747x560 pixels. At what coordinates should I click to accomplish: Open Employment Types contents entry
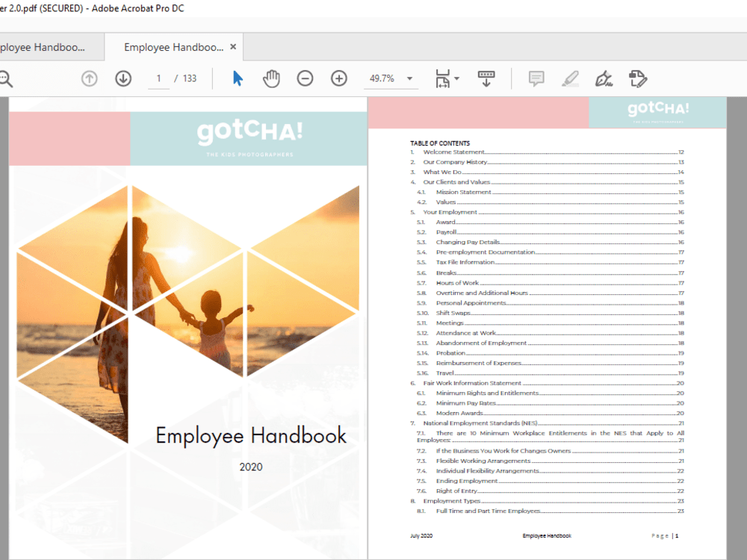547,500
